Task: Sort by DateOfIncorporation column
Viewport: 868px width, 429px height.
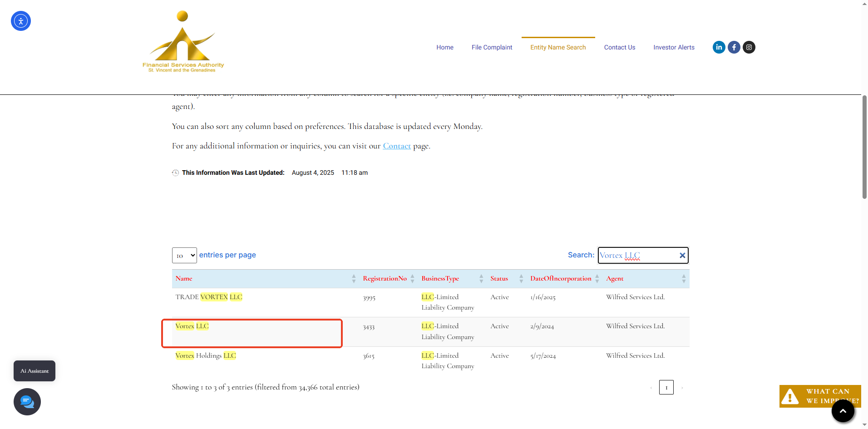Action: pyautogui.click(x=561, y=279)
